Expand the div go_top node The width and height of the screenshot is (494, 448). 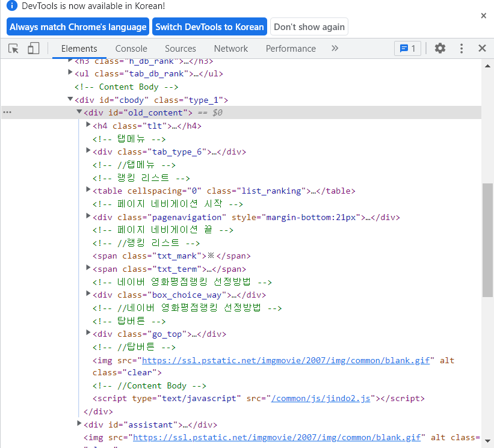(x=88, y=333)
